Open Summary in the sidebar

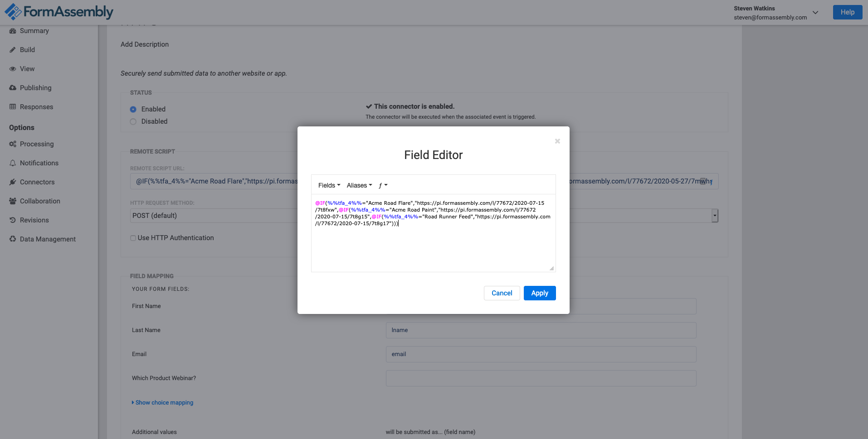pyautogui.click(x=34, y=31)
